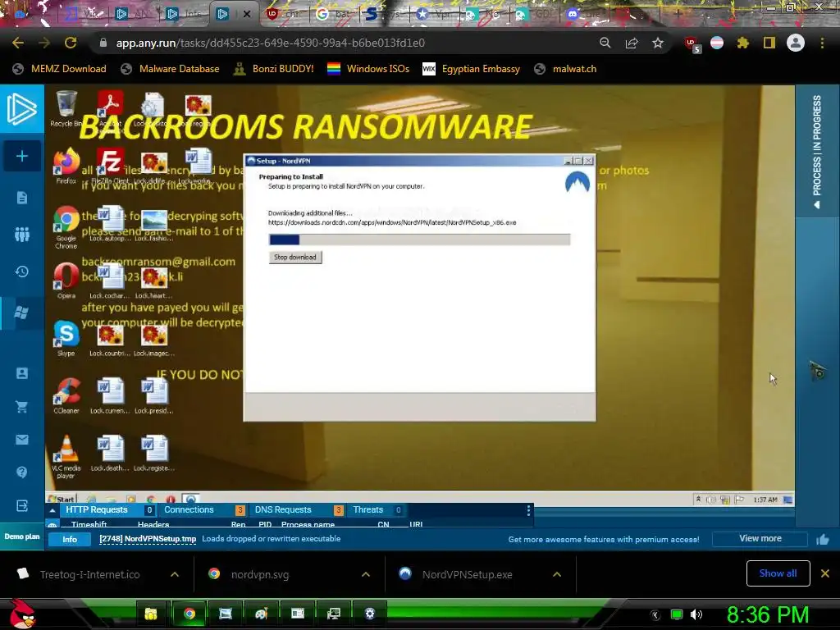
Task: Click Stop download button in NordVPN setup
Action: tap(295, 257)
